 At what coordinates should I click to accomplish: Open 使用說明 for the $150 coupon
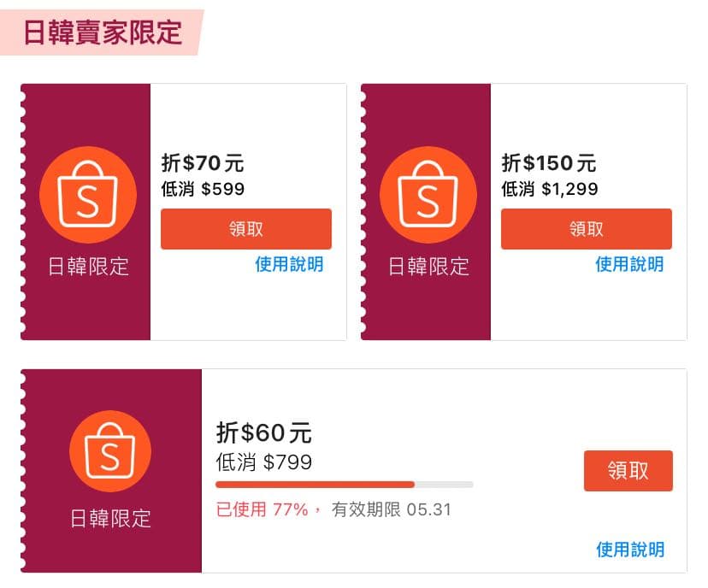(628, 265)
